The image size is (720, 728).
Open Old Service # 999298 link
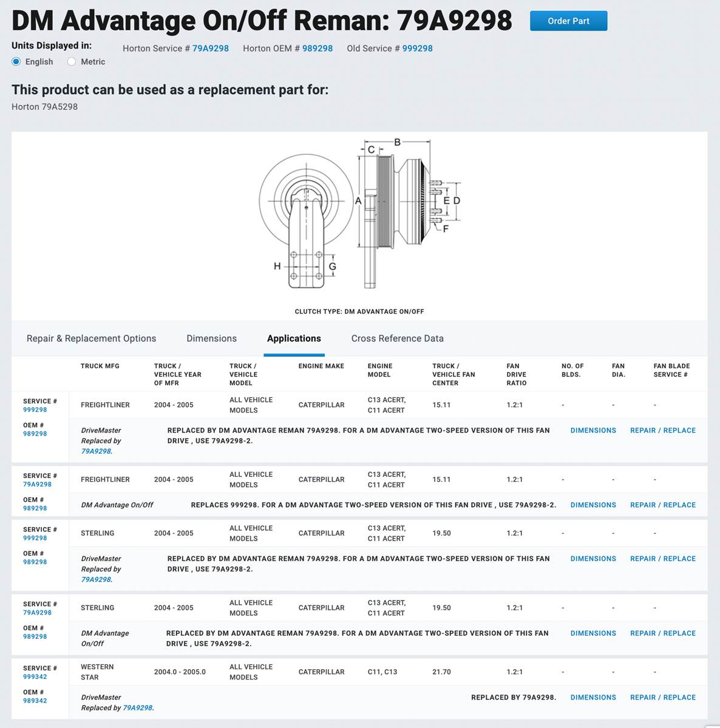coord(417,49)
